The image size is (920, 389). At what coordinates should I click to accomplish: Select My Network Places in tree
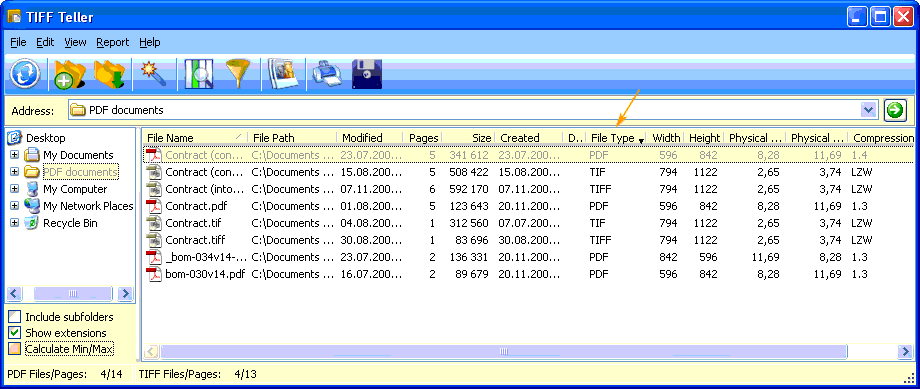pos(88,206)
